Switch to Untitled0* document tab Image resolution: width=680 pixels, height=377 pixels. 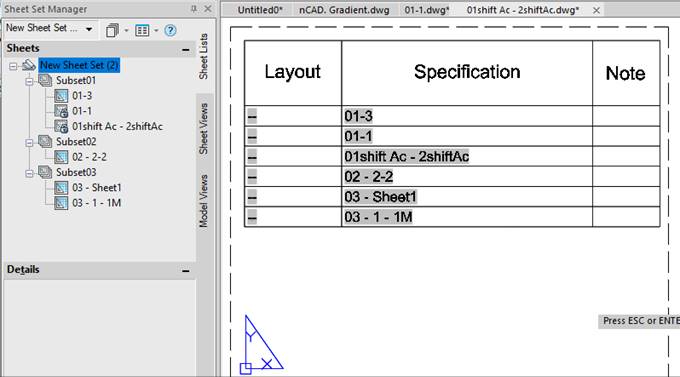(x=260, y=10)
